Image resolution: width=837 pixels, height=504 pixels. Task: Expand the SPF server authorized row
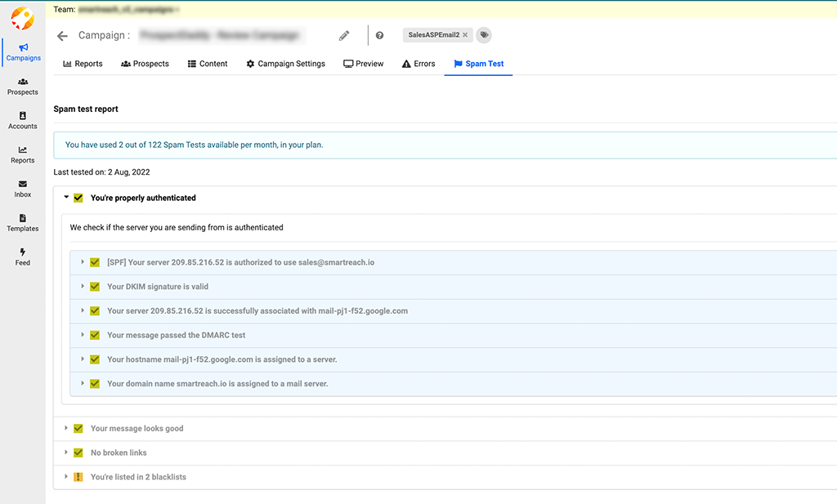(83, 262)
